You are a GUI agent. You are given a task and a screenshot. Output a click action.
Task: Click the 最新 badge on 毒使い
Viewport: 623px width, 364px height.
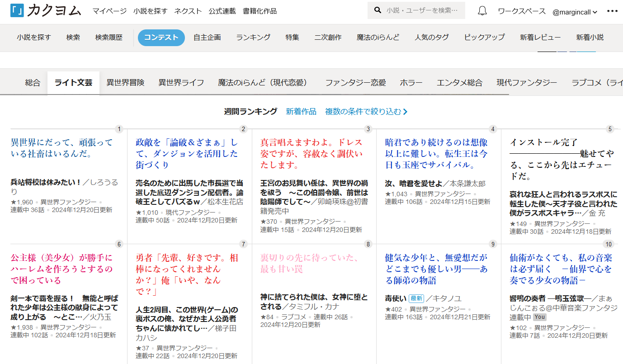click(416, 298)
